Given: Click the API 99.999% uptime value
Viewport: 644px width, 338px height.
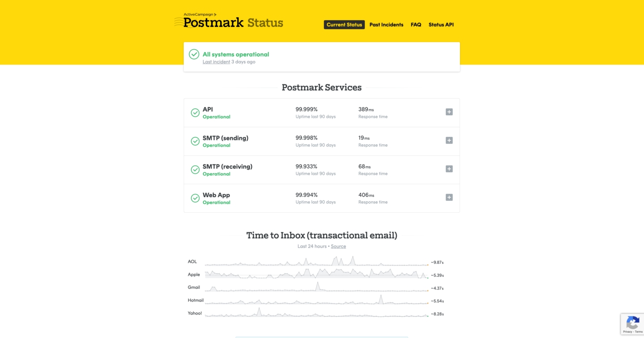Looking at the screenshot, I should click(x=306, y=109).
